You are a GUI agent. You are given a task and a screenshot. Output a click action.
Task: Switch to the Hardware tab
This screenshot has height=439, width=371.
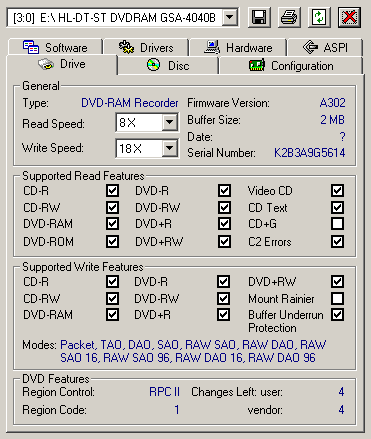pyautogui.click(x=238, y=47)
